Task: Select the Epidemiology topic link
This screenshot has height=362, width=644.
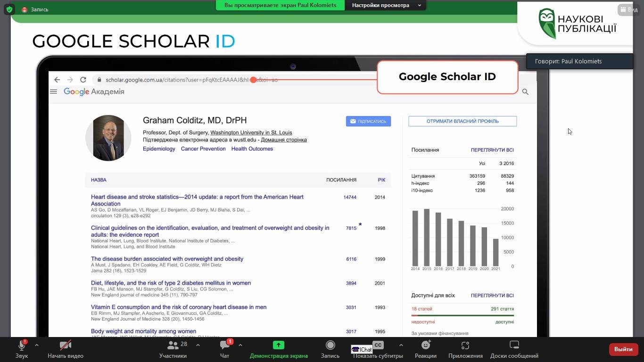Action: tap(159, 148)
